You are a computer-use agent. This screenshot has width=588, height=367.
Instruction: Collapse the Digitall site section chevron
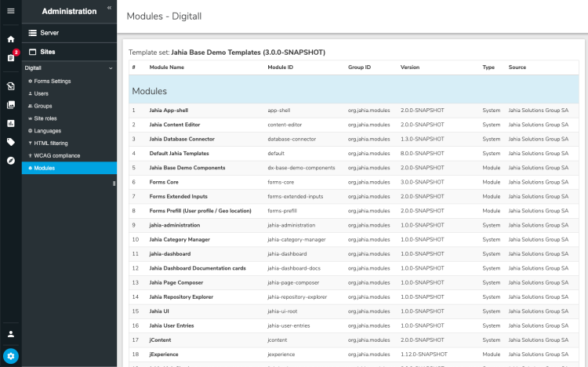click(111, 68)
